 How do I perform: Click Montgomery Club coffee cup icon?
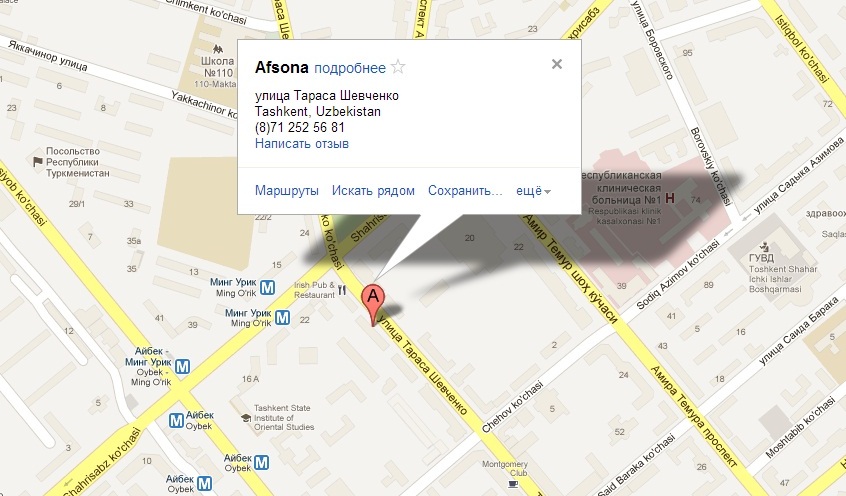(513, 484)
